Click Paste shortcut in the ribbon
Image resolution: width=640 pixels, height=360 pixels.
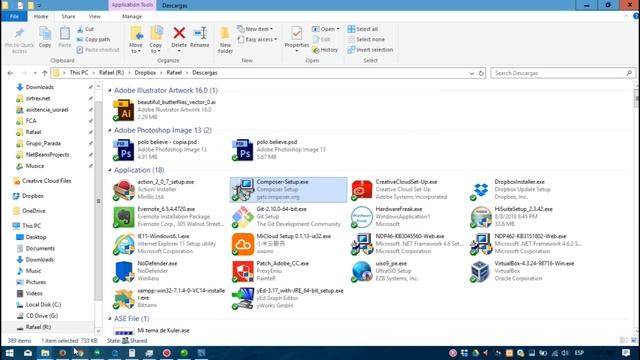coord(98,49)
